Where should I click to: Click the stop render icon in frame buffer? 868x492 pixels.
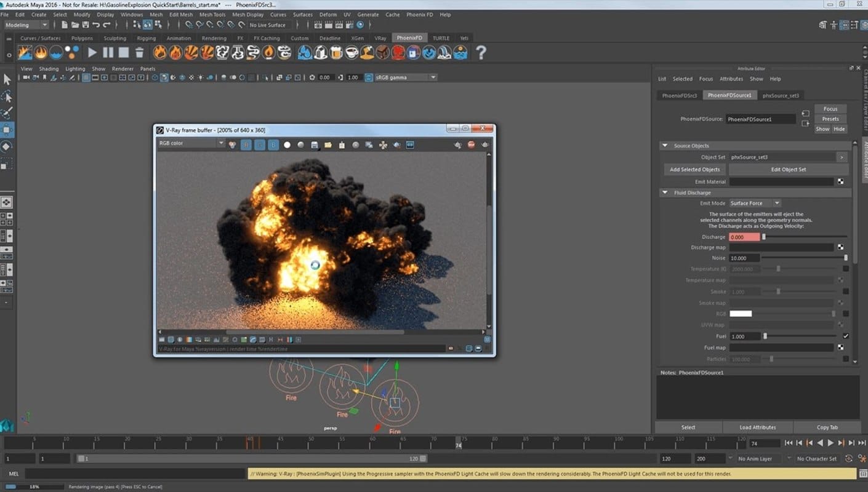pos(471,145)
